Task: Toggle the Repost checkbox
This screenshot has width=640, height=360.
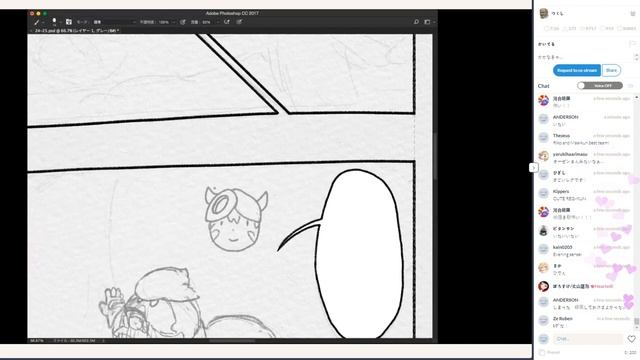Action: pos(542,352)
